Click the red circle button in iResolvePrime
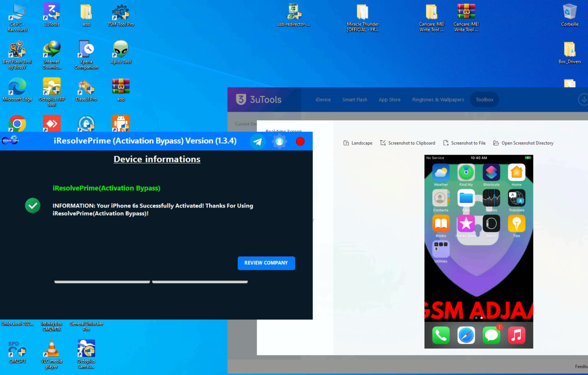The width and height of the screenshot is (588, 375). pyautogui.click(x=300, y=141)
